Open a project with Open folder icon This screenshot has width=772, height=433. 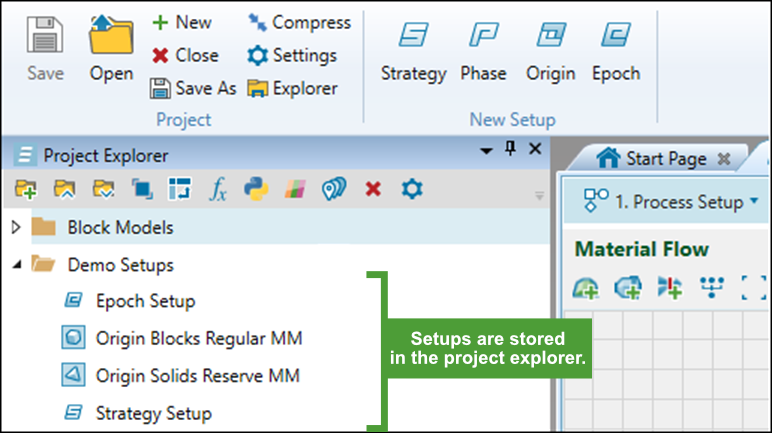pyautogui.click(x=111, y=34)
